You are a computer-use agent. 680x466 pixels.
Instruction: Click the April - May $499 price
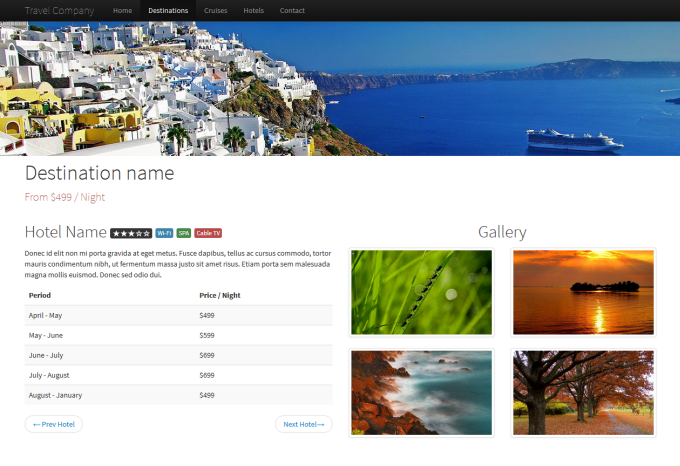(x=207, y=315)
